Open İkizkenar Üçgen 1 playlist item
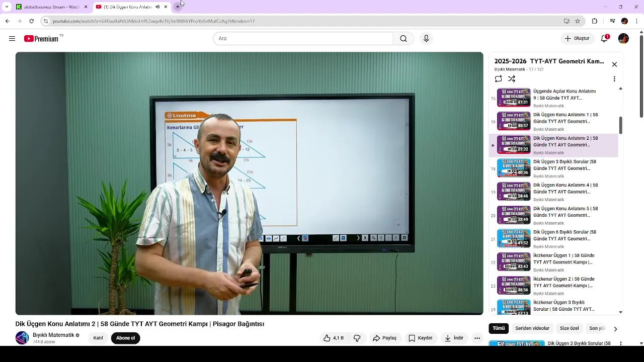 (x=553, y=262)
